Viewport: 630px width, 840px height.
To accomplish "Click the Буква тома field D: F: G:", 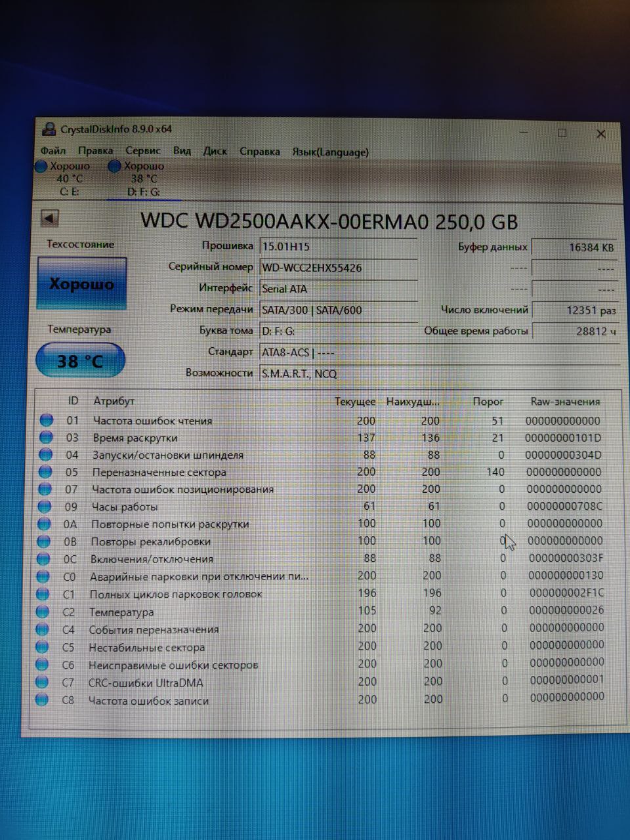I will (339, 331).
